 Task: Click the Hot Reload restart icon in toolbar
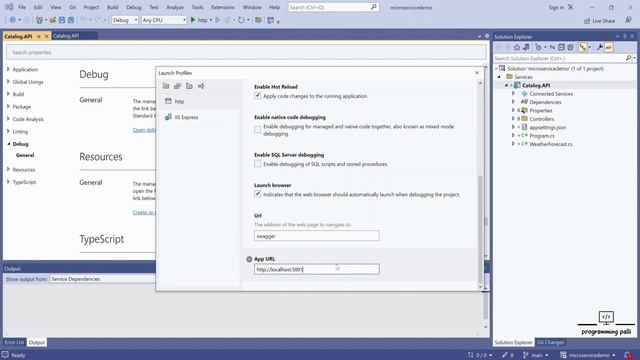click(241, 20)
